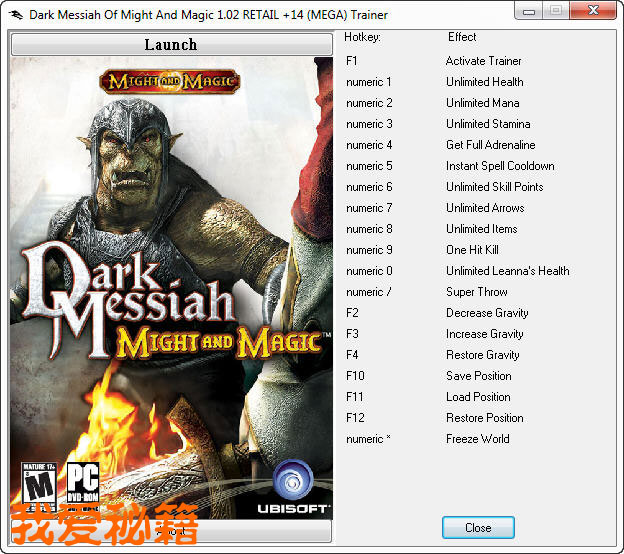Click the PC DVD-ROM logo
This screenshot has width=624, height=554.
[x=81, y=484]
